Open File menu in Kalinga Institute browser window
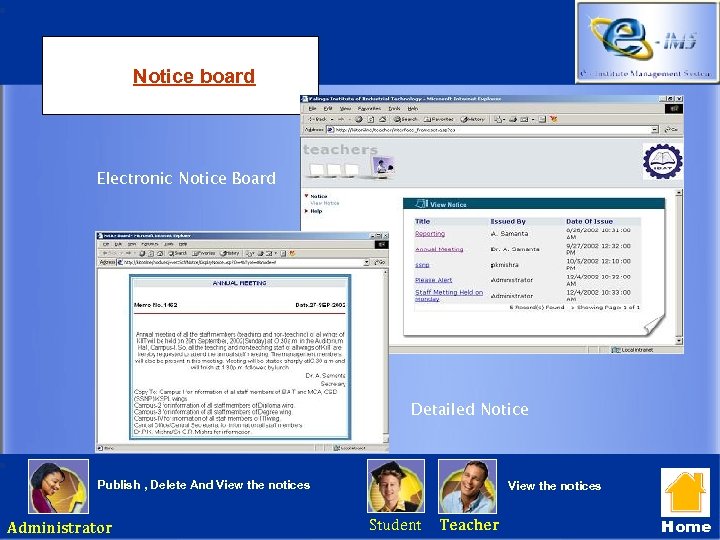720x540 pixels. click(312, 108)
